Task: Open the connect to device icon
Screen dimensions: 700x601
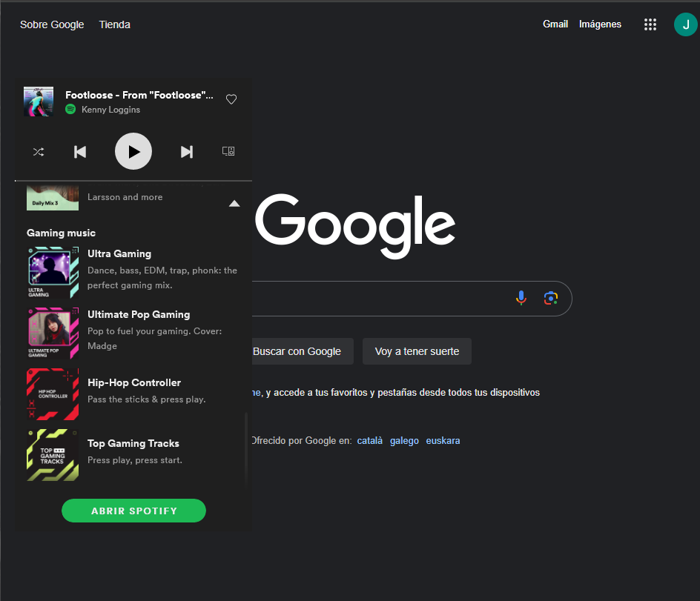Action: point(228,151)
